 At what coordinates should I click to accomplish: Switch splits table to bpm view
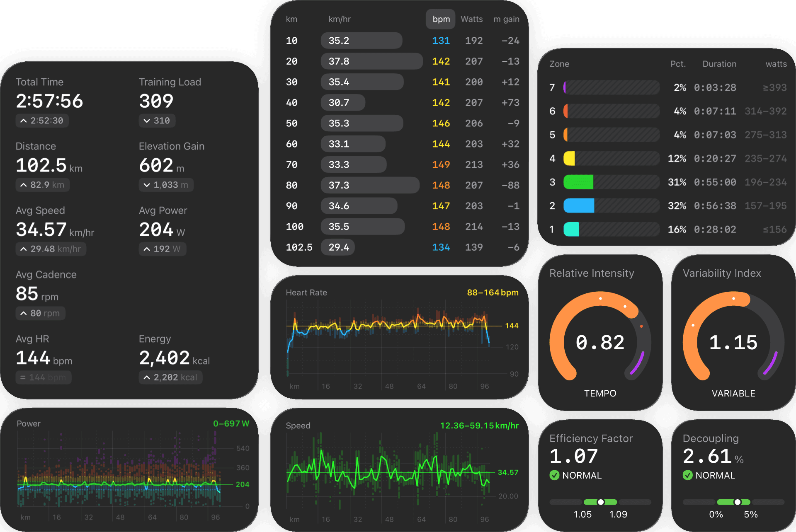click(440, 19)
